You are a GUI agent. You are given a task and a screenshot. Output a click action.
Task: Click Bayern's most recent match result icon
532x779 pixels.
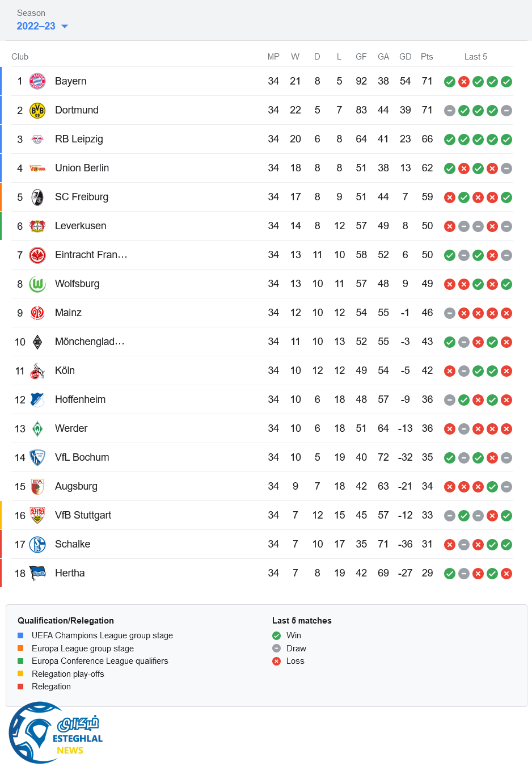click(506, 82)
